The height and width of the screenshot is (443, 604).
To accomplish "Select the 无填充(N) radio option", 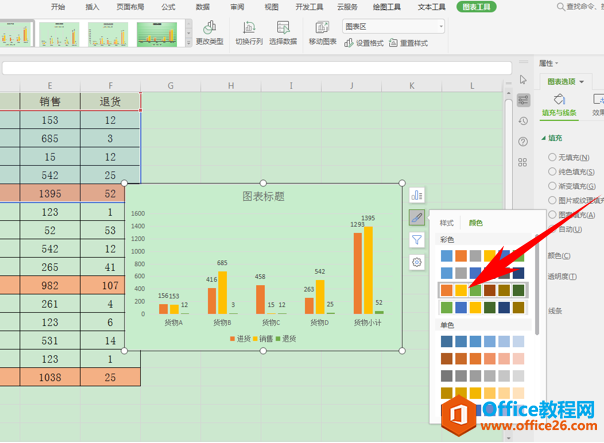I will 551,157.
